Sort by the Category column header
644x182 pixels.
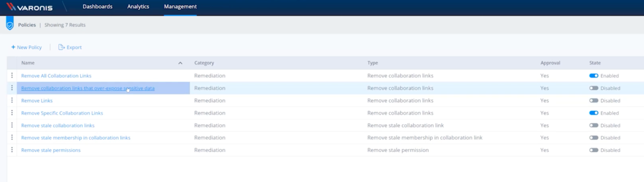click(204, 63)
